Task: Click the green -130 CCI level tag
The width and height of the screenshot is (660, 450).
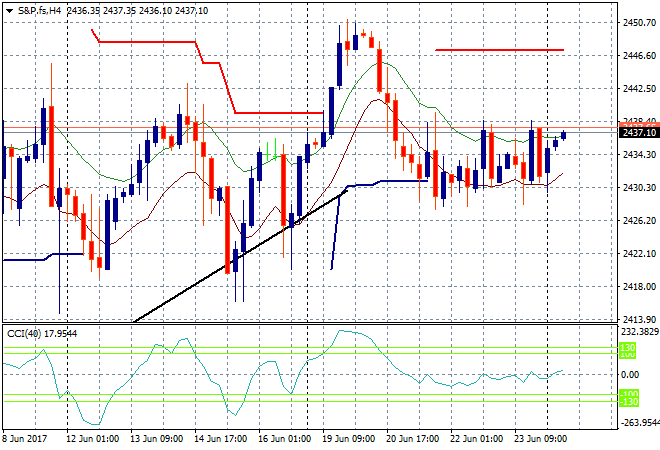Action: tap(629, 402)
